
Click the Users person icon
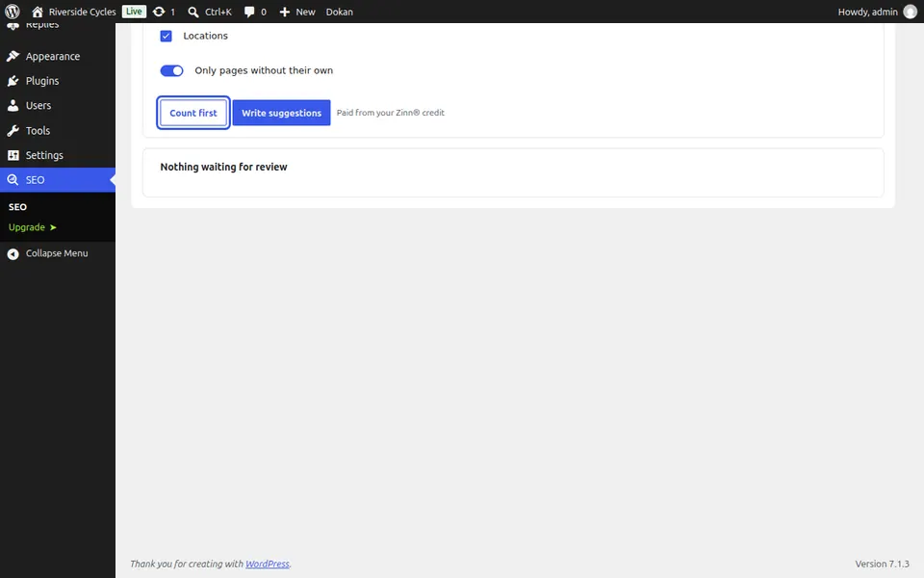pyautogui.click(x=13, y=106)
